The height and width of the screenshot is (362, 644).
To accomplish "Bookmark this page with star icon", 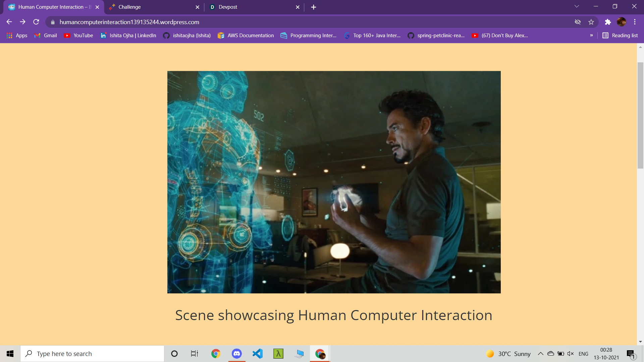I will click(x=591, y=22).
